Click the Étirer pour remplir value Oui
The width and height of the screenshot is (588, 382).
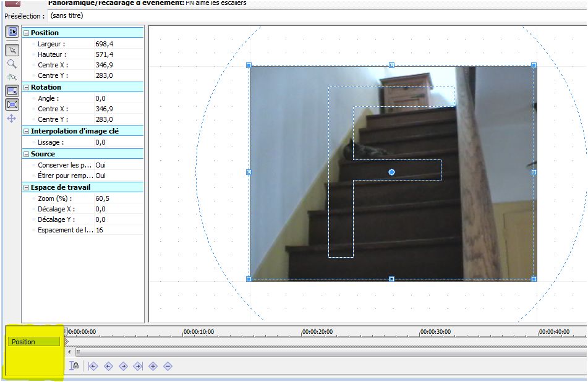click(x=101, y=176)
